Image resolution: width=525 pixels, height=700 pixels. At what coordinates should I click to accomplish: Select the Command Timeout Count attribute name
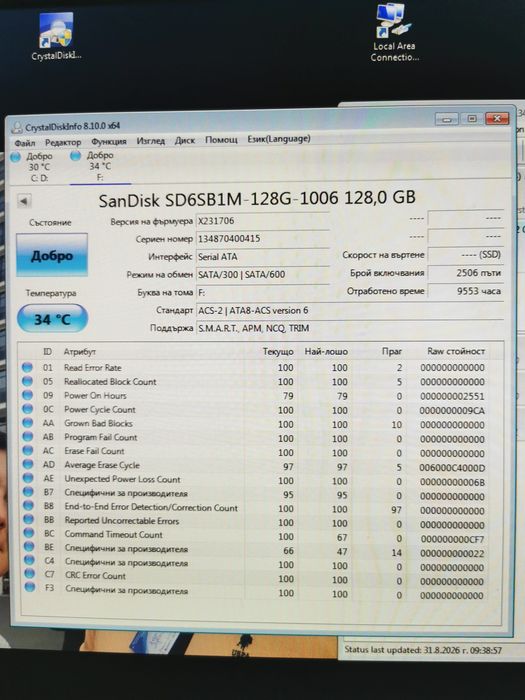tap(113, 534)
